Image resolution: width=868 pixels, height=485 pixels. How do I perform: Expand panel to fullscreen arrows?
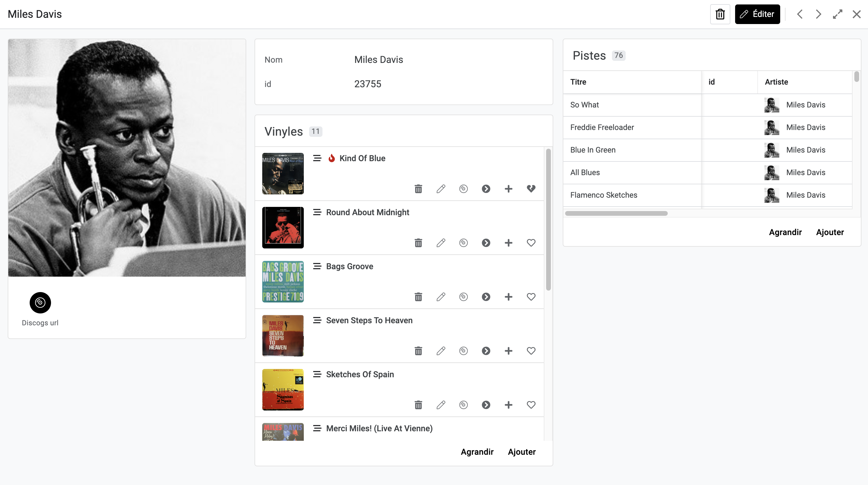[837, 14]
